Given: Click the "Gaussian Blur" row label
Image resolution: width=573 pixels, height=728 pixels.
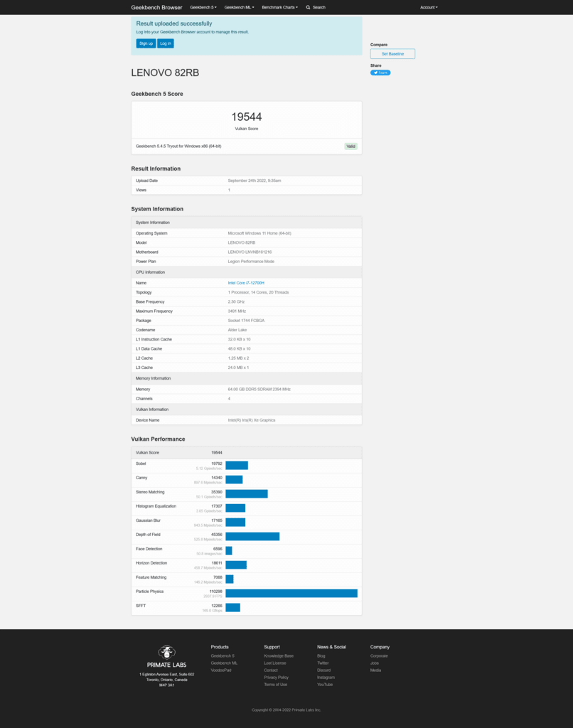Looking at the screenshot, I should point(148,520).
